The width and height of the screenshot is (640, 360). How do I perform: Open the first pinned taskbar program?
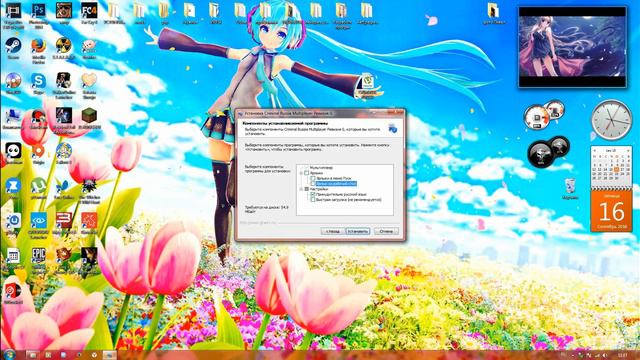[33, 355]
